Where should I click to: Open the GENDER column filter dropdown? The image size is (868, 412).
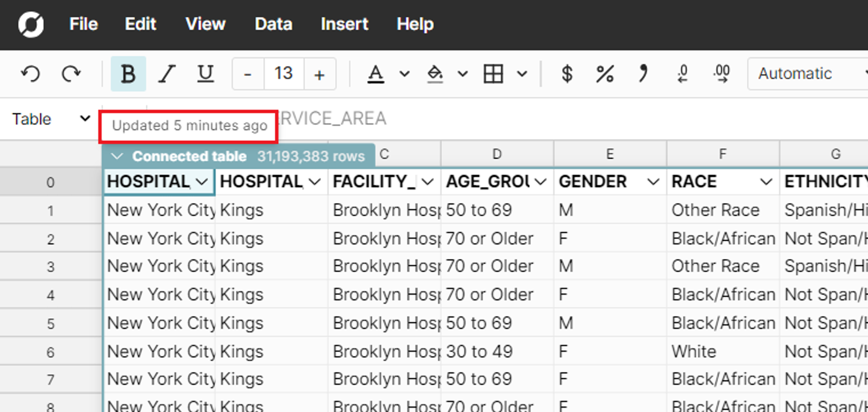click(x=653, y=182)
